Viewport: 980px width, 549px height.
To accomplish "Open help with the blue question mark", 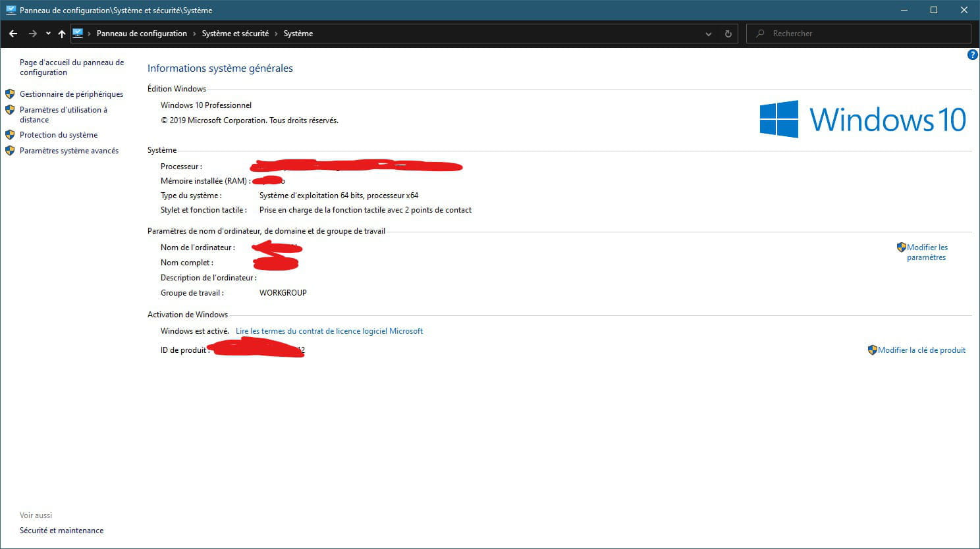I will tap(972, 55).
